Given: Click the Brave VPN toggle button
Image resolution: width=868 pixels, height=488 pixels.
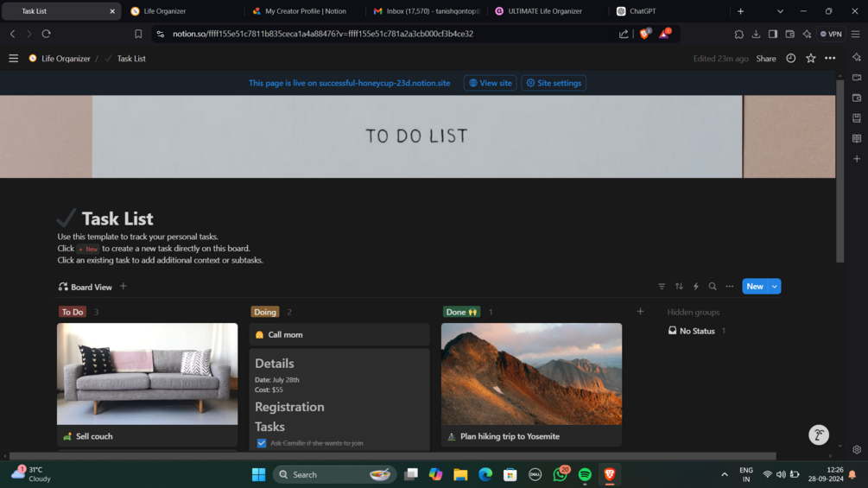Looking at the screenshot, I should point(831,34).
